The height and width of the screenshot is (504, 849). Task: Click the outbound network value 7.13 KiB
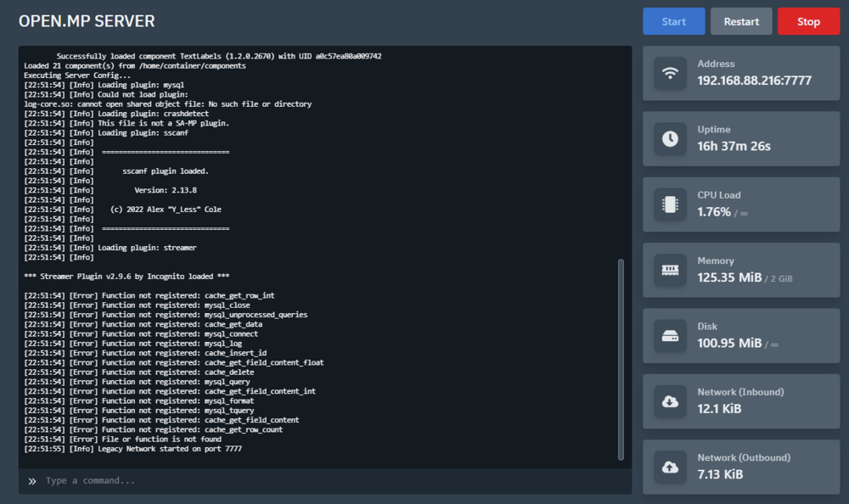pos(720,474)
